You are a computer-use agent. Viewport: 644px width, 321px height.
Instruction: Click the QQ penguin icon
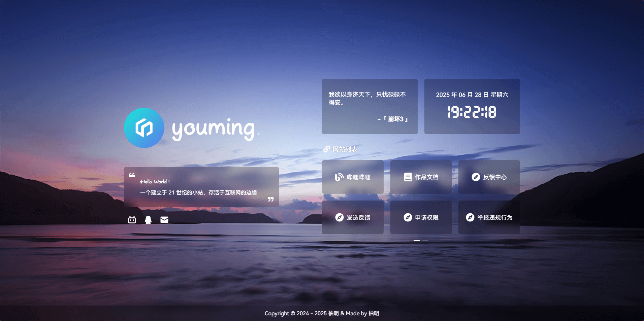click(x=148, y=220)
